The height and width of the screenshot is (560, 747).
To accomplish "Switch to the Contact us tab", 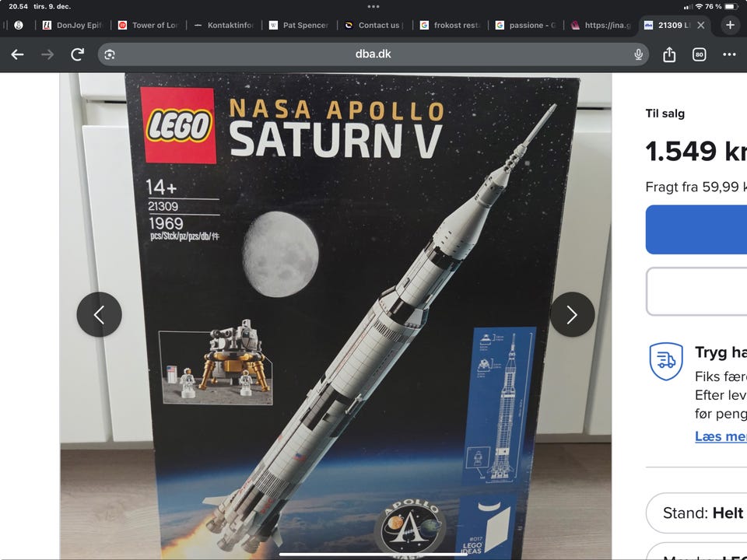I will tap(374, 25).
